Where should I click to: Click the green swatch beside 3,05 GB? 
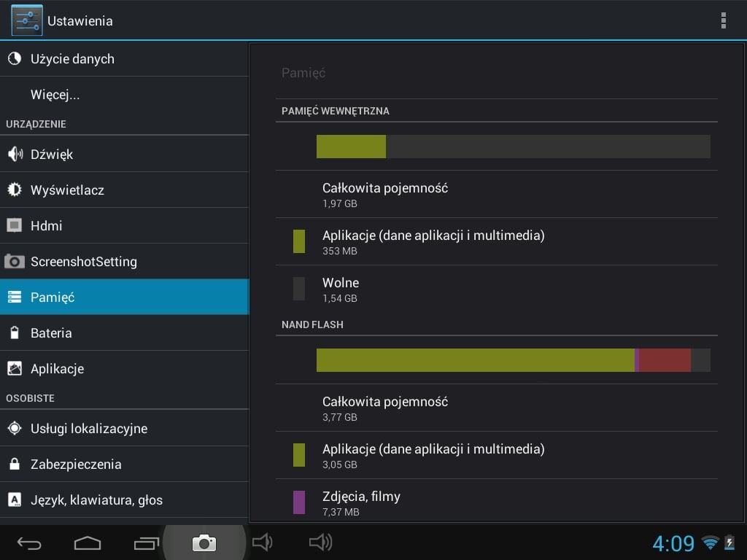tap(298, 455)
